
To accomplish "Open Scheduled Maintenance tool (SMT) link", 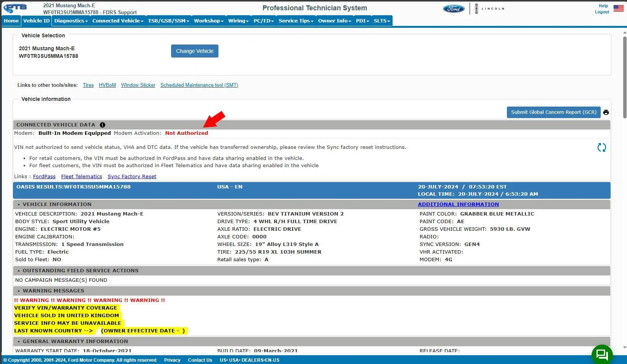I will click(x=199, y=85).
